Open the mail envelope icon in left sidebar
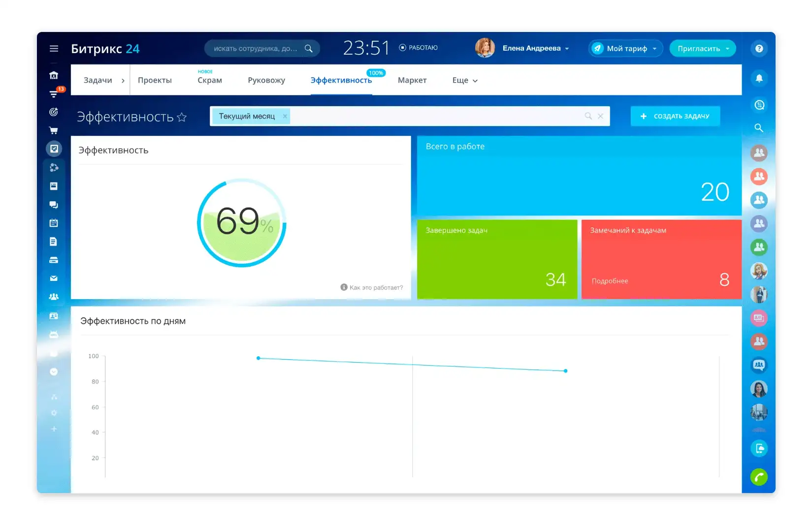Viewport: 812px width, 525px height. pyautogui.click(x=54, y=278)
